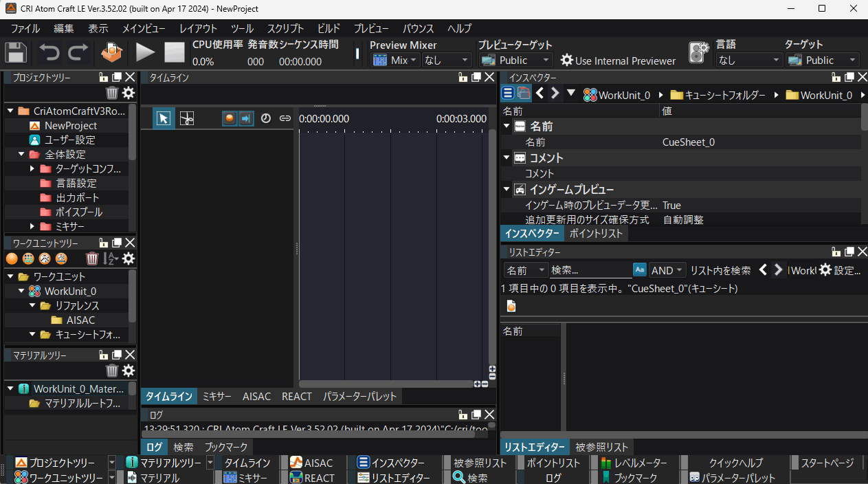
Task: Open Work Unit Tree gear settings
Action: [x=129, y=258]
